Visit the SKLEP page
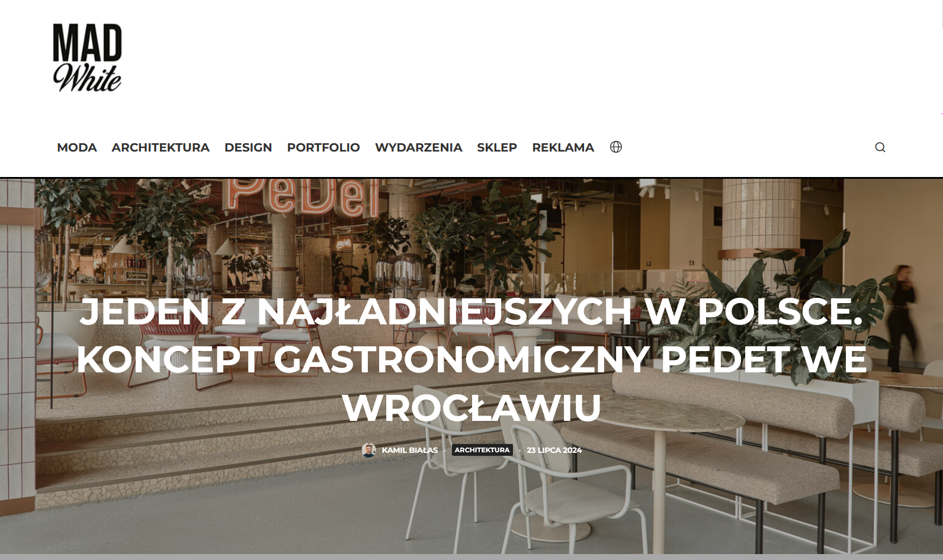Screen dimensions: 943x560 pos(497,147)
